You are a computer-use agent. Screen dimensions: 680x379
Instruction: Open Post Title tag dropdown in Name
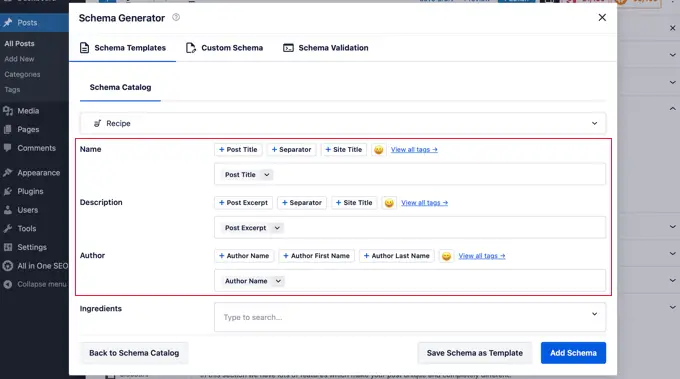pyautogui.click(x=267, y=175)
